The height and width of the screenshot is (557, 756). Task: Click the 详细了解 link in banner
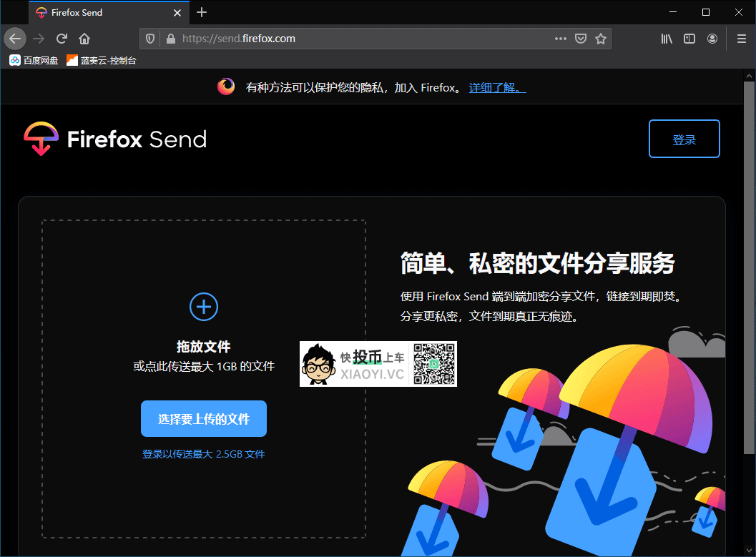[x=498, y=88]
